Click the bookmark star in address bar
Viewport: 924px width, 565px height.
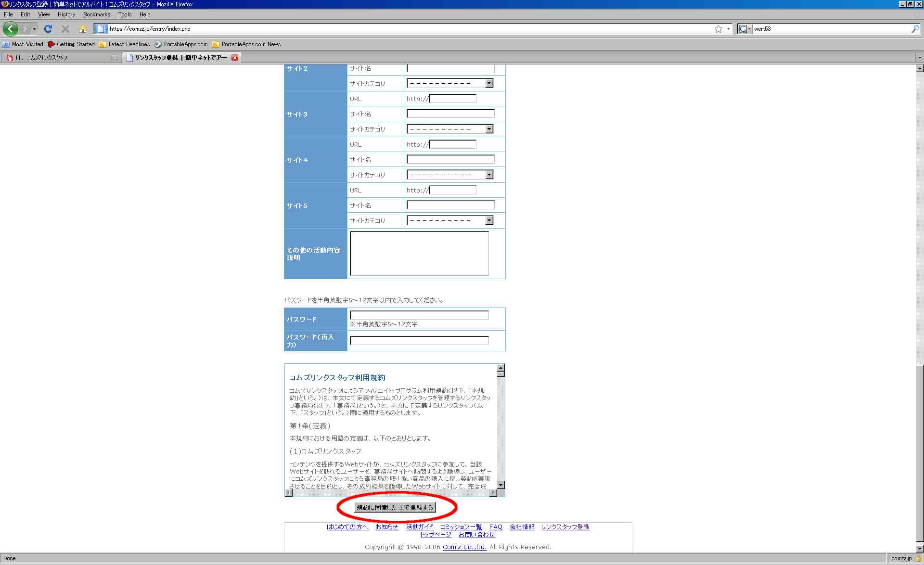pos(718,29)
